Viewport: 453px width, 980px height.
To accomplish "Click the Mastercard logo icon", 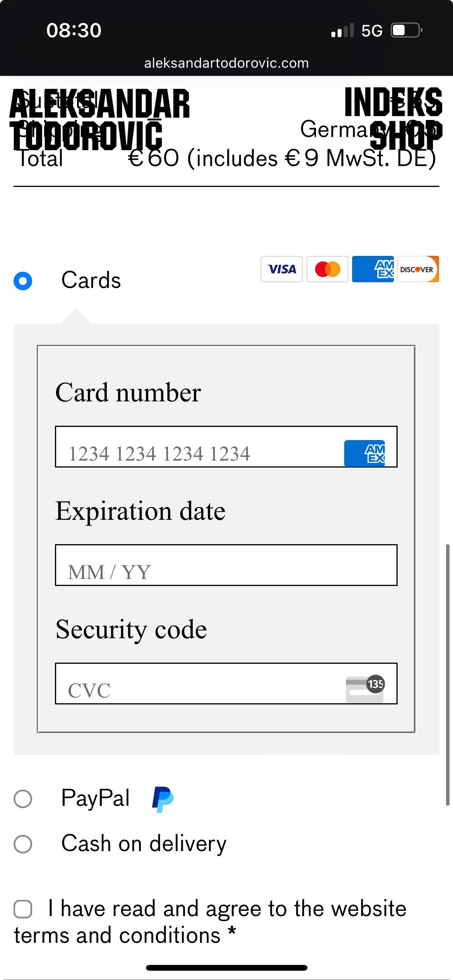I will coord(328,269).
